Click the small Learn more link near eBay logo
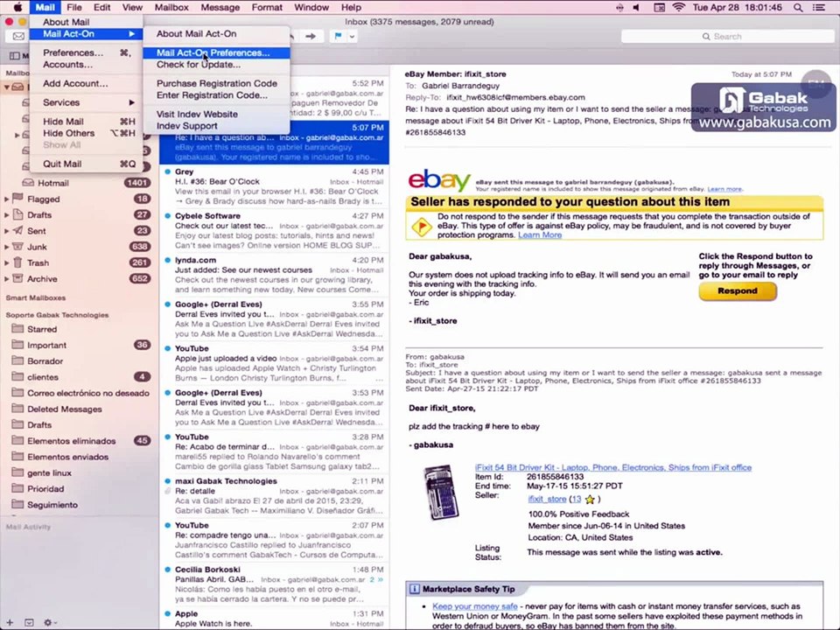This screenshot has width=840, height=630. click(724, 189)
